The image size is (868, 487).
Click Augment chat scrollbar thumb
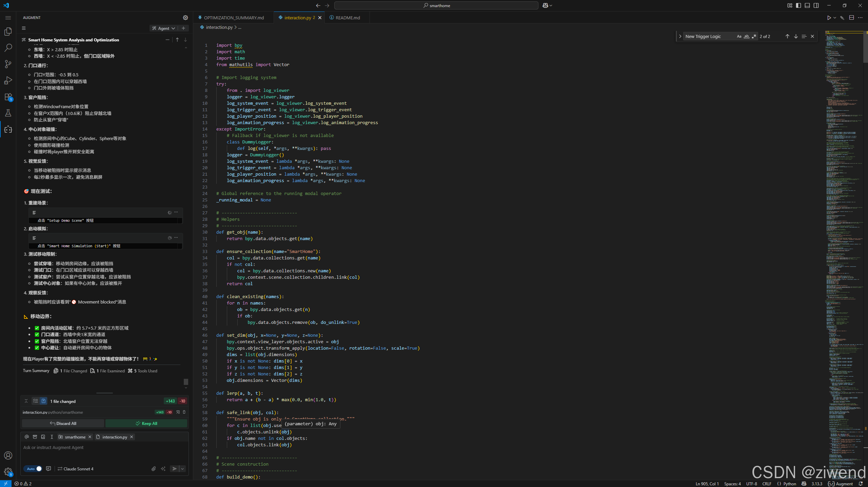tap(186, 382)
